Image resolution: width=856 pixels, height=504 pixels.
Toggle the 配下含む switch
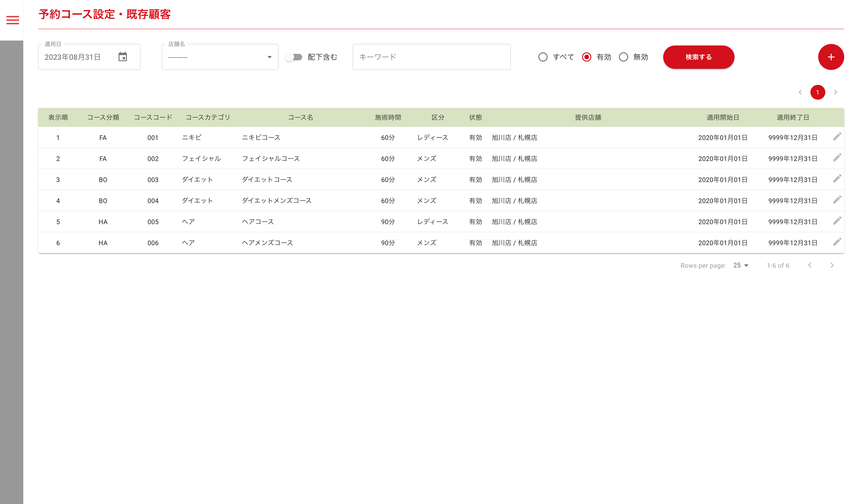coord(294,57)
